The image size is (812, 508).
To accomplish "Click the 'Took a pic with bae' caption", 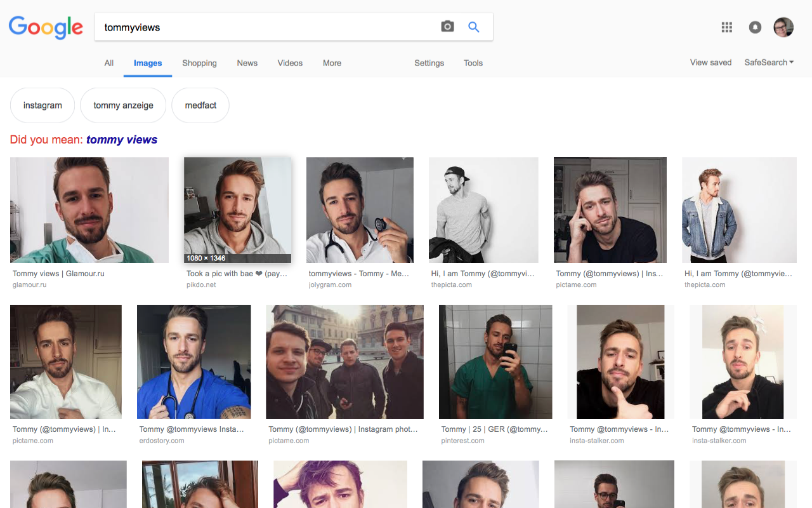I will tap(237, 274).
